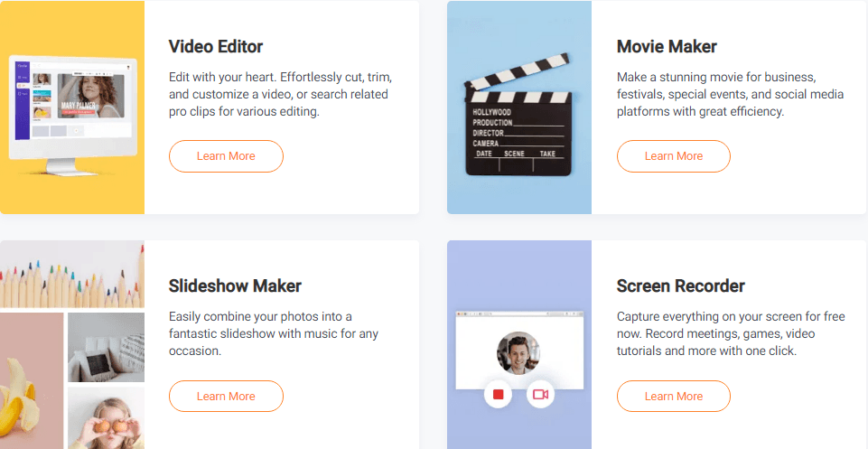Image resolution: width=868 pixels, height=449 pixels.
Task: Select the Video Editor heading
Action: tap(215, 46)
